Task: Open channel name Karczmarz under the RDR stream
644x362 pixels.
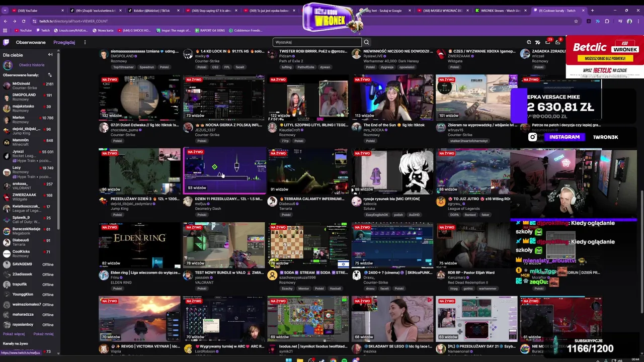Action: click(457, 278)
